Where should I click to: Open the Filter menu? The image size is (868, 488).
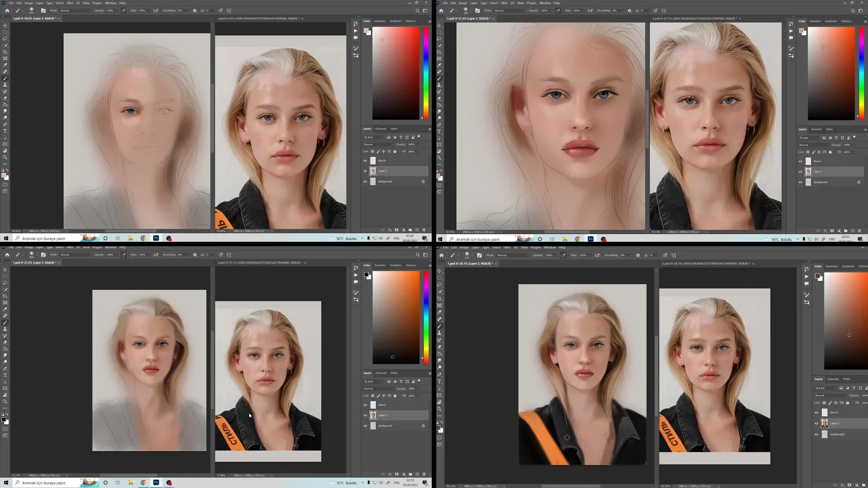tap(69, 2)
